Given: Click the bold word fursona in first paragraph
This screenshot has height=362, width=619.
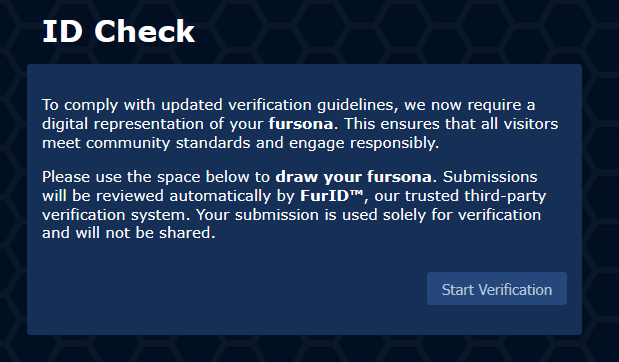Looking at the screenshot, I should click(301, 124).
